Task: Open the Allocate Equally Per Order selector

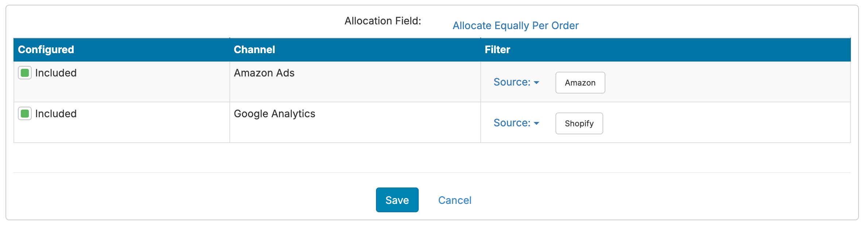Action: [x=515, y=25]
